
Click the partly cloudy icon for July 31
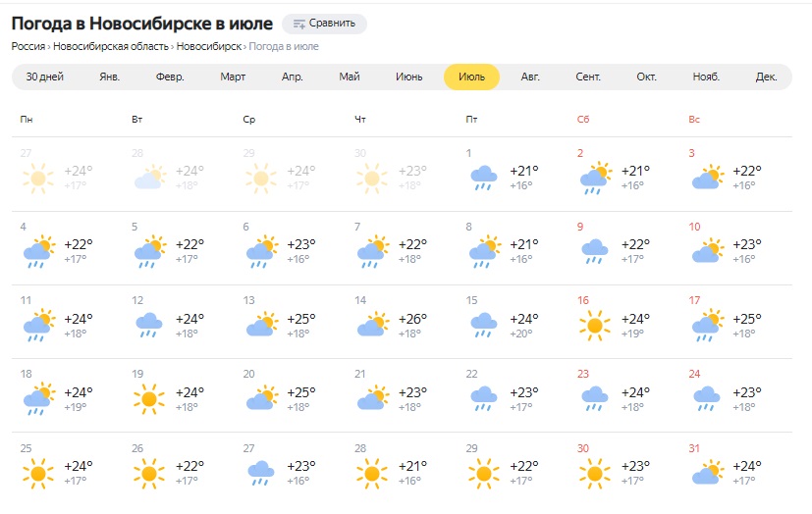point(706,474)
